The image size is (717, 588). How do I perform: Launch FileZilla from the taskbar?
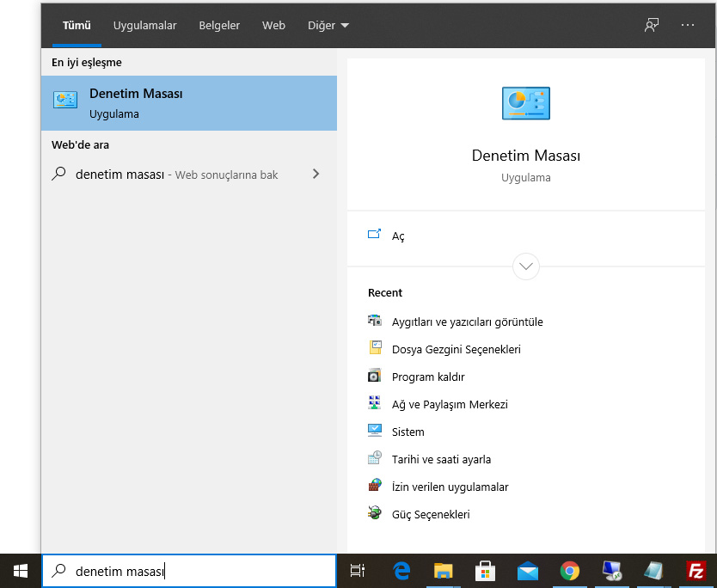coord(696,571)
